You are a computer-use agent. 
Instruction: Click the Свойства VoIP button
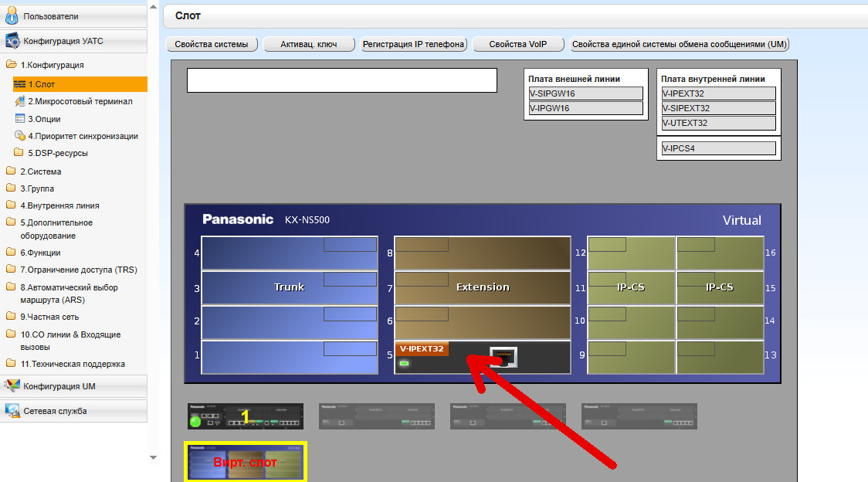(518, 44)
